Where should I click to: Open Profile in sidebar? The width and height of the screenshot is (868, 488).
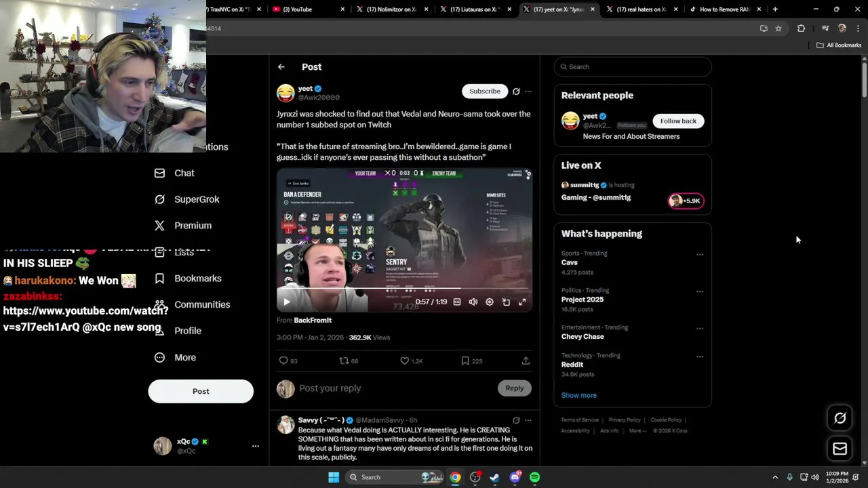(x=178, y=331)
